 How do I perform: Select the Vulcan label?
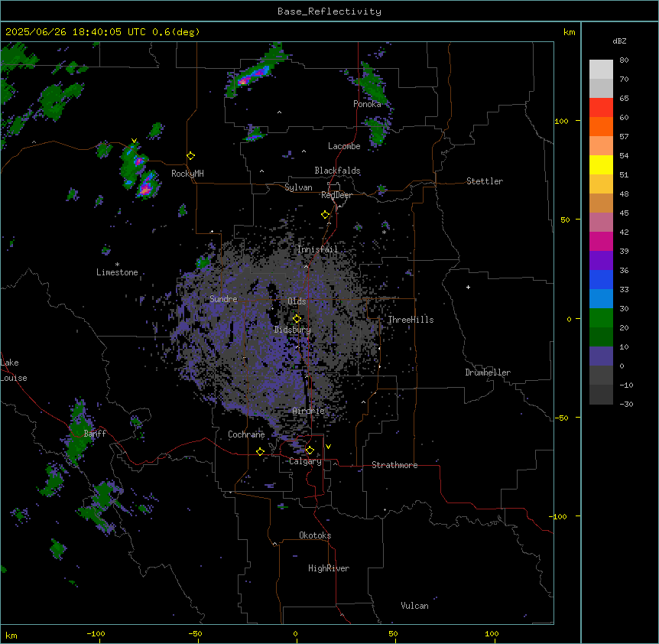click(x=415, y=606)
